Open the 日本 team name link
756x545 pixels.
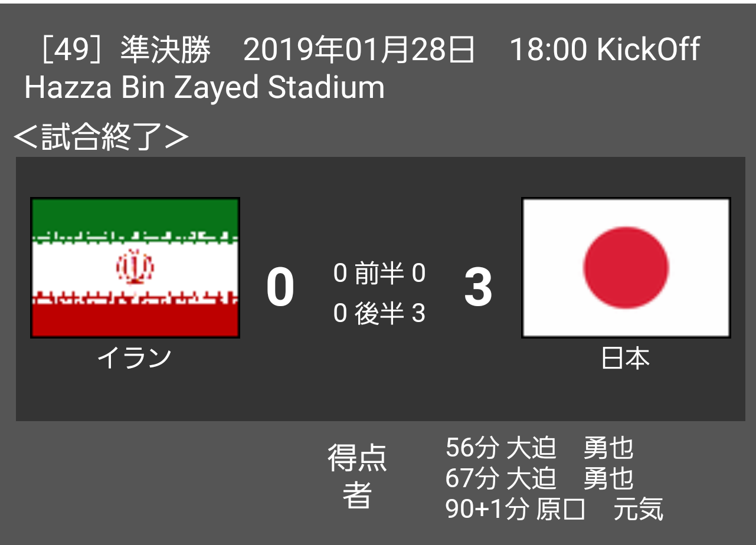pos(626,358)
